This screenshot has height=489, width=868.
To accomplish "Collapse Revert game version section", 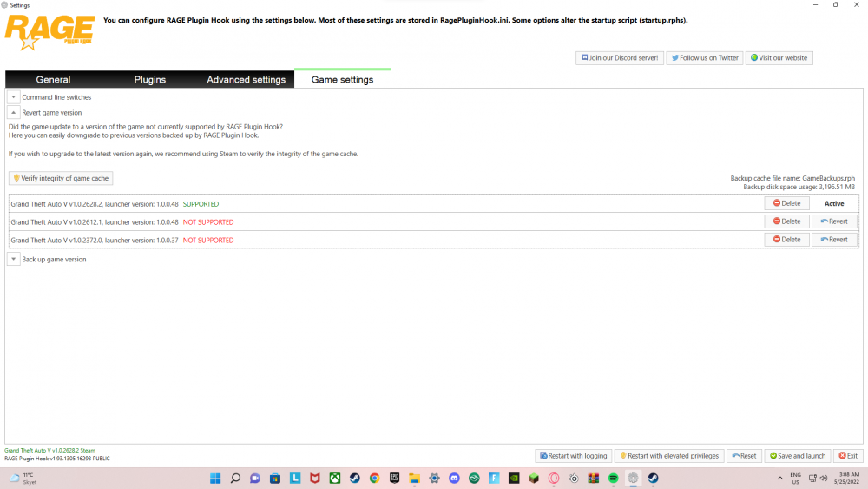I will pyautogui.click(x=13, y=112).
